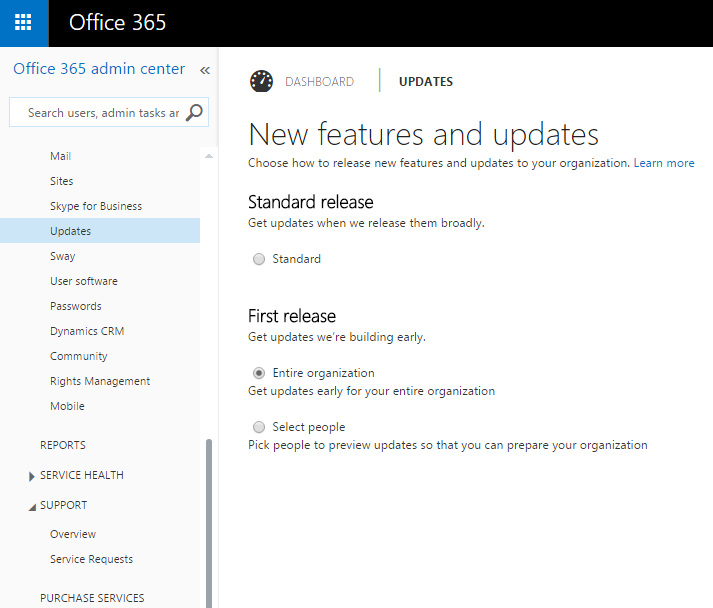Open the app launcher waffle icon
This screenshot has width=713, height=608.
[23, 23]
